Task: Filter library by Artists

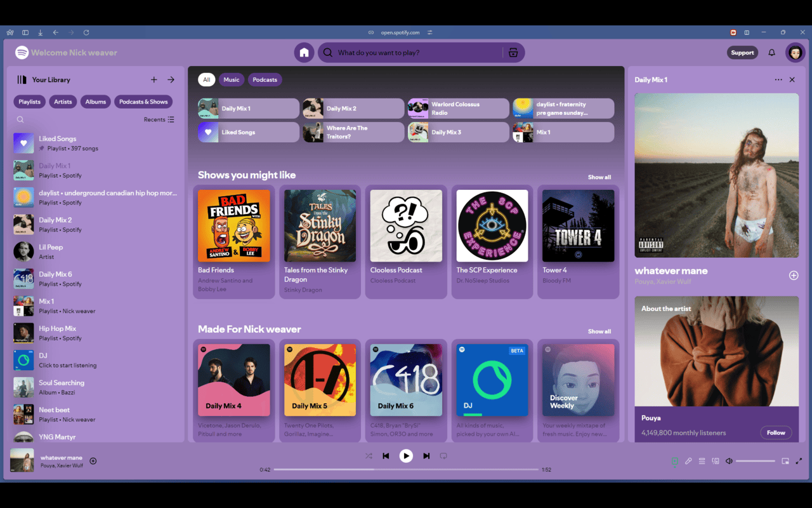Action: coord(63,102)
